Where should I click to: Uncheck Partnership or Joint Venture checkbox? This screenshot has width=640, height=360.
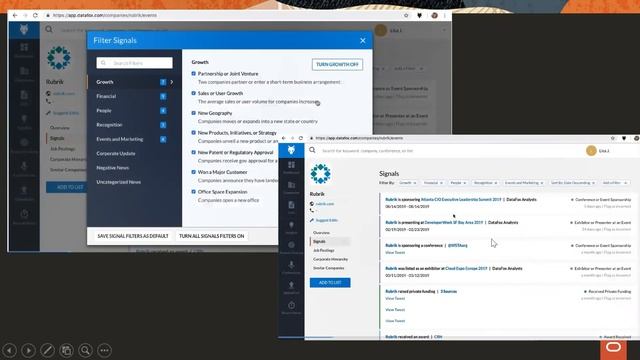tap(193, 73)
